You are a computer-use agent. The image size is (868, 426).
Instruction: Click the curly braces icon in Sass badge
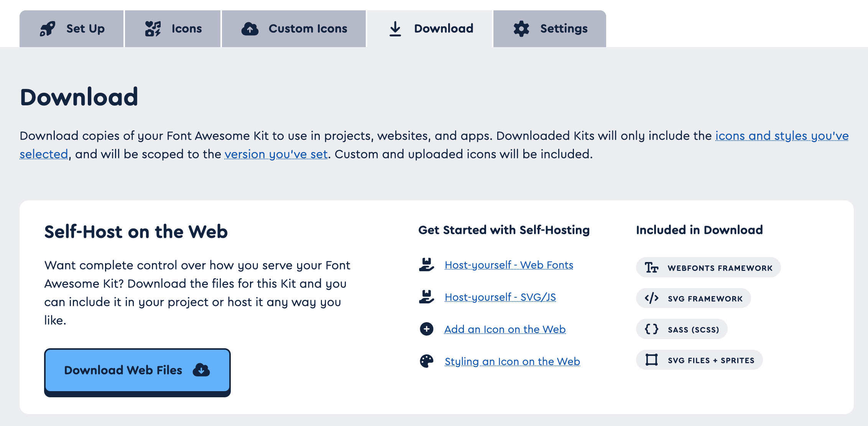point(651,329)
